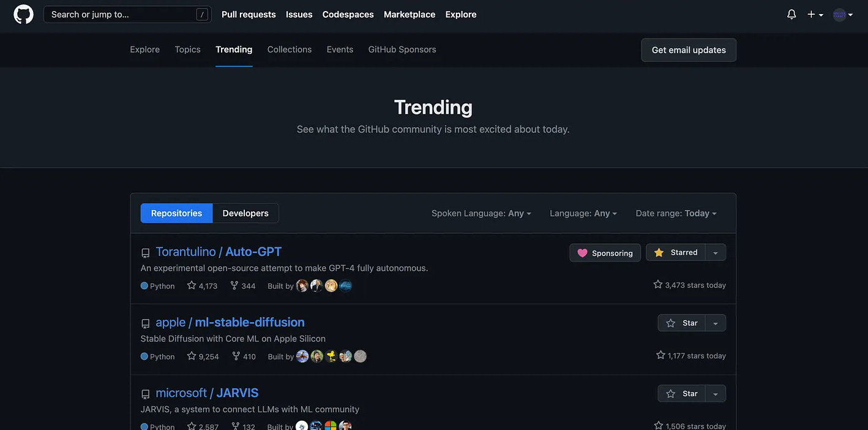Screen dimensions: 868x430
Task: Open Auto-GPT forks count 344
Action: coord(243,285)
